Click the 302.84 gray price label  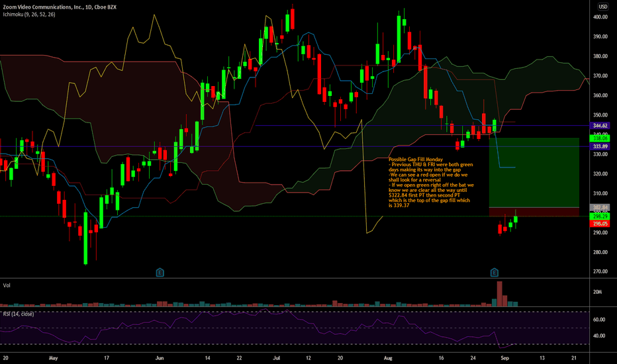(x=600, y=207)
